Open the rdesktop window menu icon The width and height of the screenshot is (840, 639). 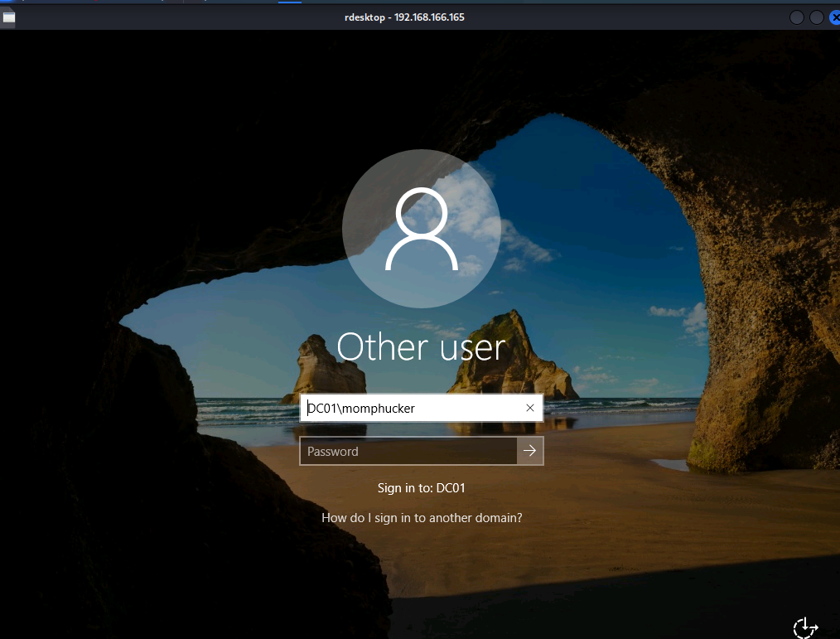pos(9,17)
